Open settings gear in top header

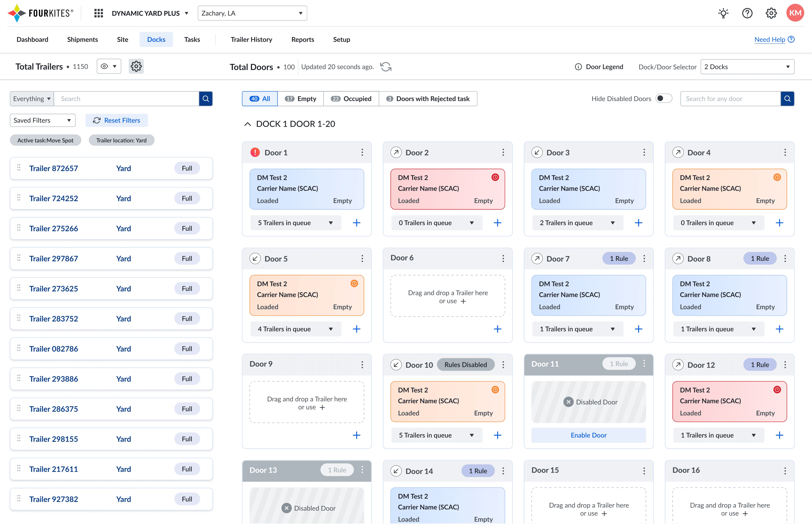[771, 13]
